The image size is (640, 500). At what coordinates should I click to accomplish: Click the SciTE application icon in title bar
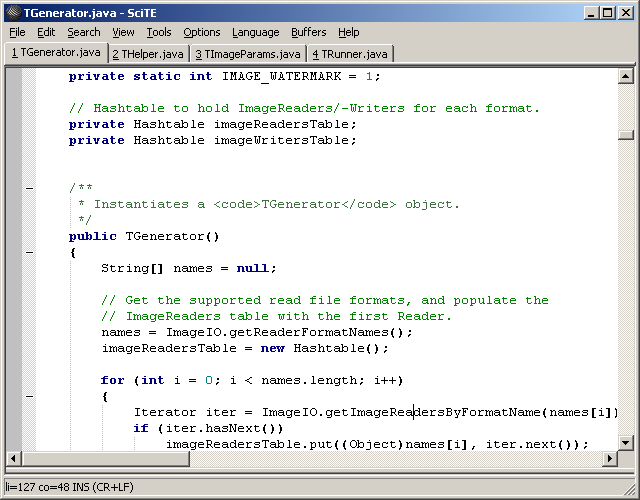[13, 13]
